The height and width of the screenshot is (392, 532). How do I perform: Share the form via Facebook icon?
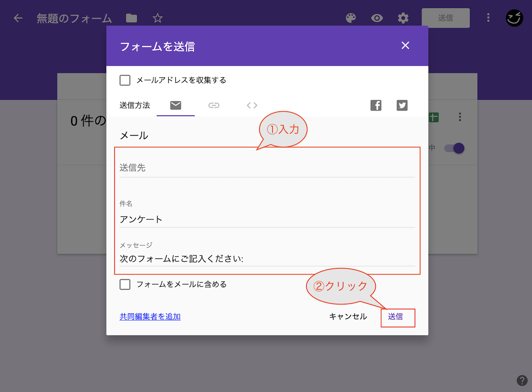(x=376, y=105)
